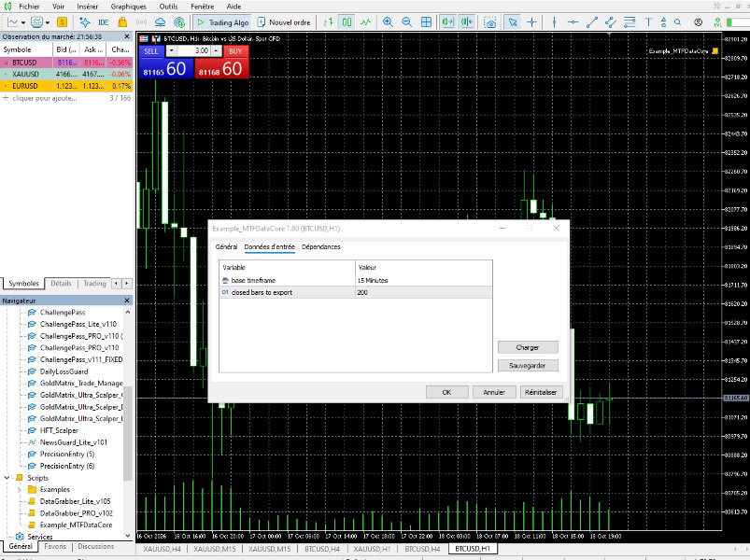Click the Annuler button
This screenshot has height=560, width=750.
pos(494,392)
